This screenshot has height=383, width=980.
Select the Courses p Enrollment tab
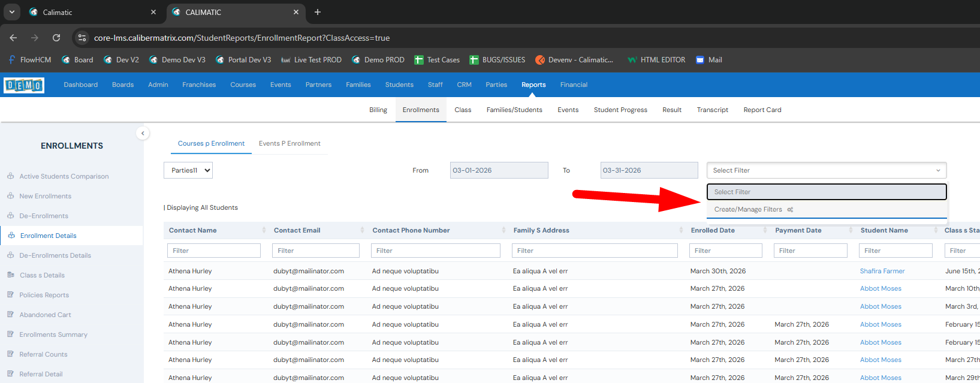click(211, 143)
